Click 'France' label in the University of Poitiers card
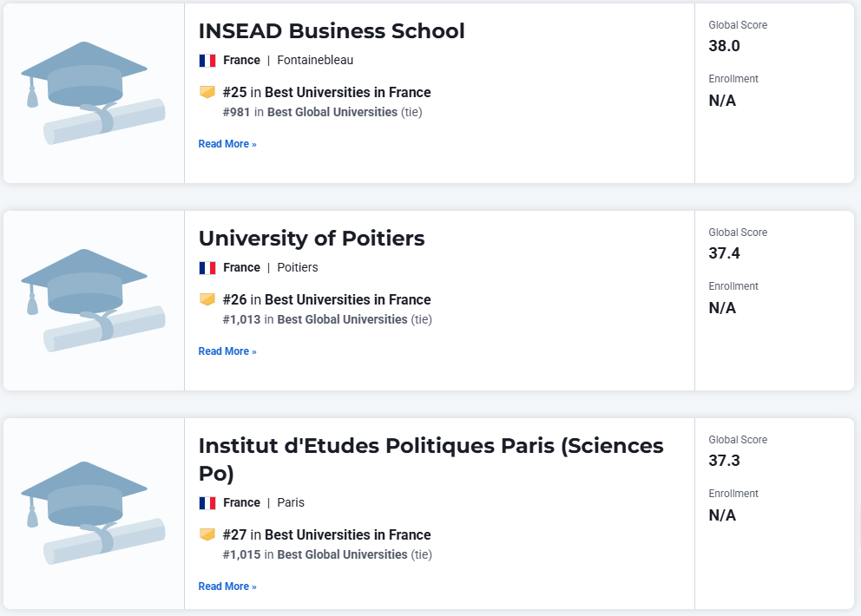Screen dimensions: 861x616 coord(241,268)
